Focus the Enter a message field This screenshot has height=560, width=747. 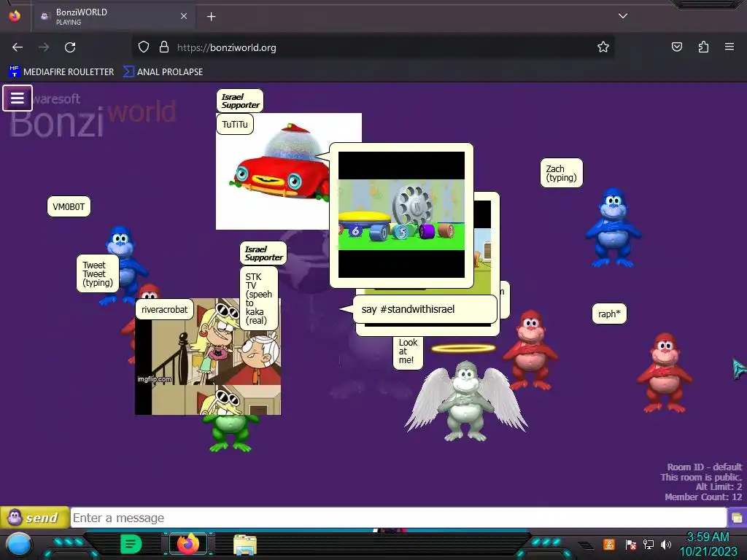[398, 518]
